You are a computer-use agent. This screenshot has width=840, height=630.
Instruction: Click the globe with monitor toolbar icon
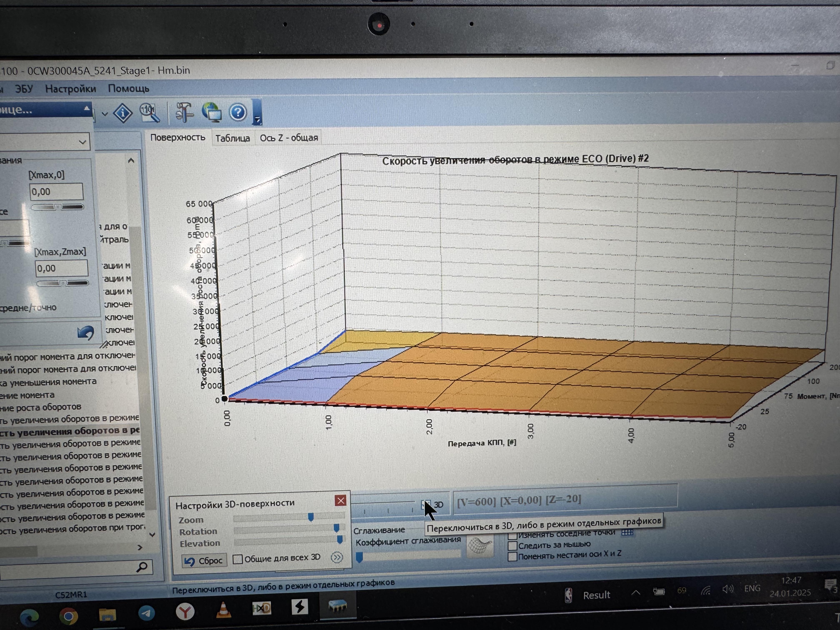pos(212,112)
